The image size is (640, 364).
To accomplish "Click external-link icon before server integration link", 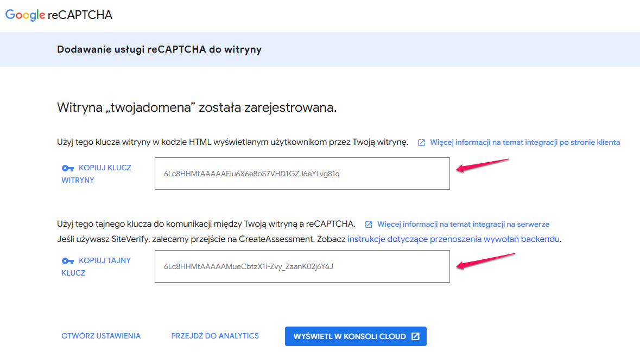I will pyautogui.click(x=369, y=225).
